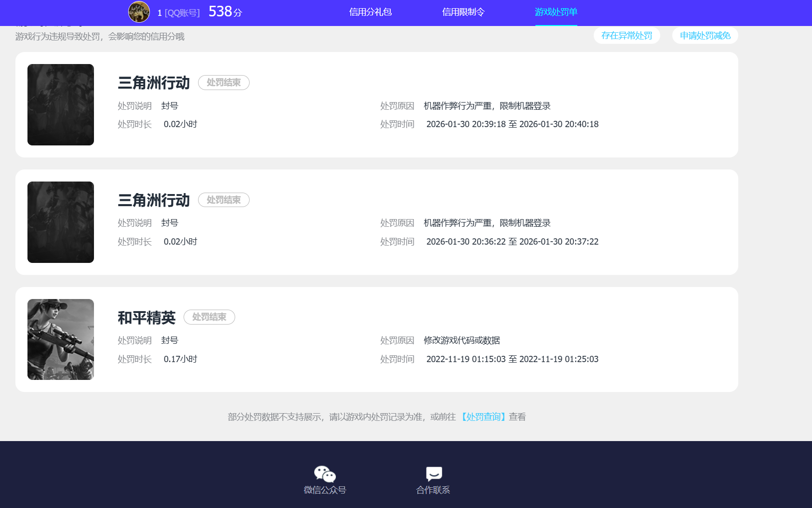
Task: Click the [QQ账号] account label
Action: click(182, 13)
